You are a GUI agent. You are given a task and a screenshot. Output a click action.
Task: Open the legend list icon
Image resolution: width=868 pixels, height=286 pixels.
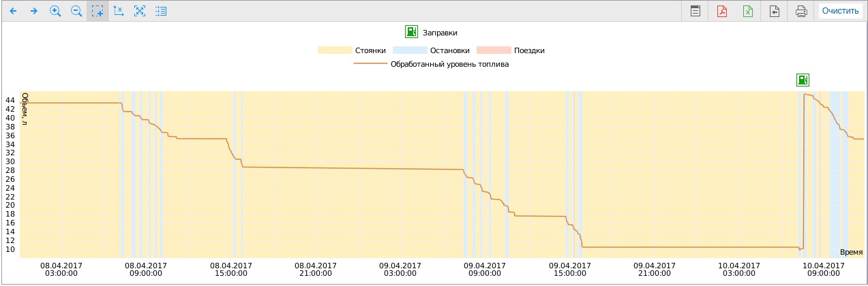point(161,11)
